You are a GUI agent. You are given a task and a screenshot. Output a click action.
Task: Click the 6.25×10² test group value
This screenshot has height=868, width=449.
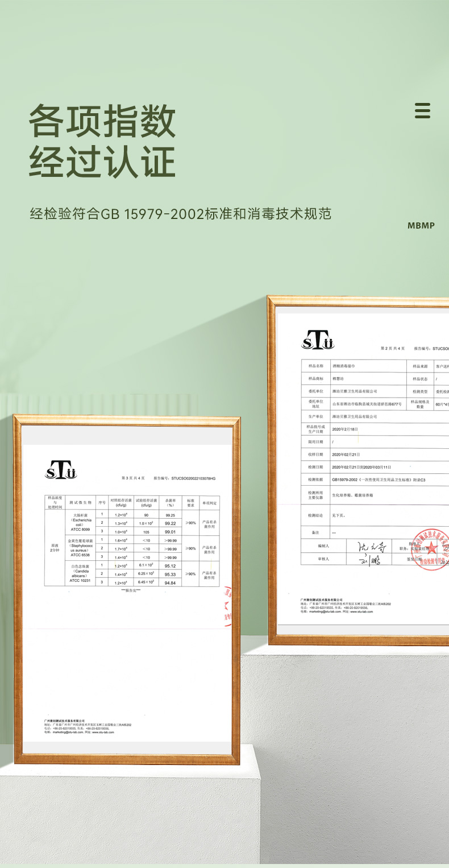(147, 574)
